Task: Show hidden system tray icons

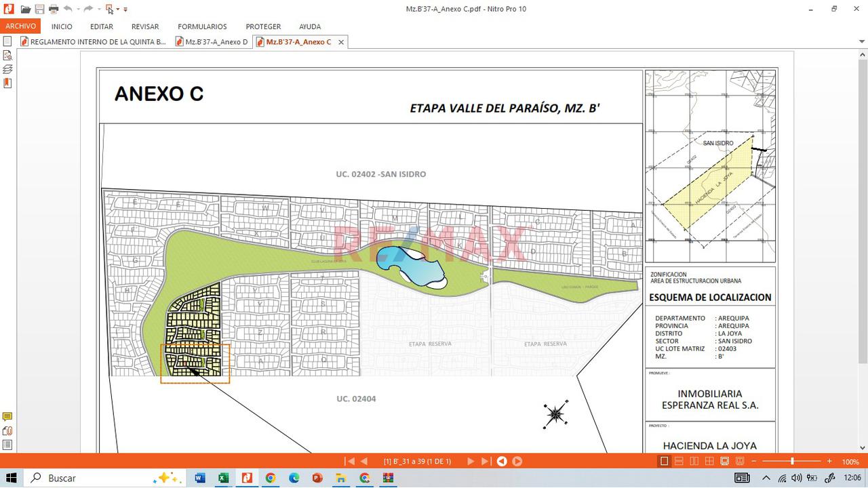Action: pyautogui.click(x=766, y=478)
